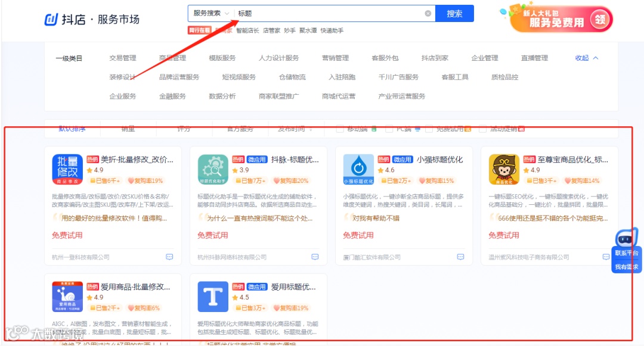Select 营销管理 category
The width and height of the screenshot is (644, 346).
click(335, 58)
